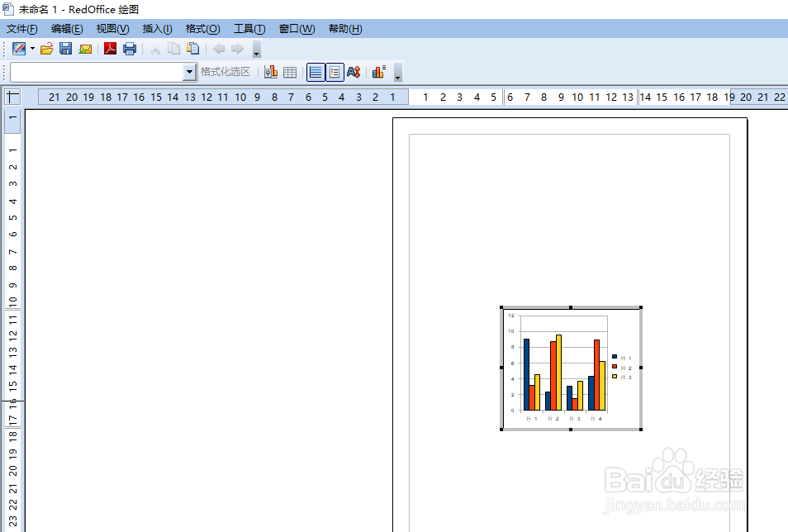Print document with the printer icon

pos(130,49)
